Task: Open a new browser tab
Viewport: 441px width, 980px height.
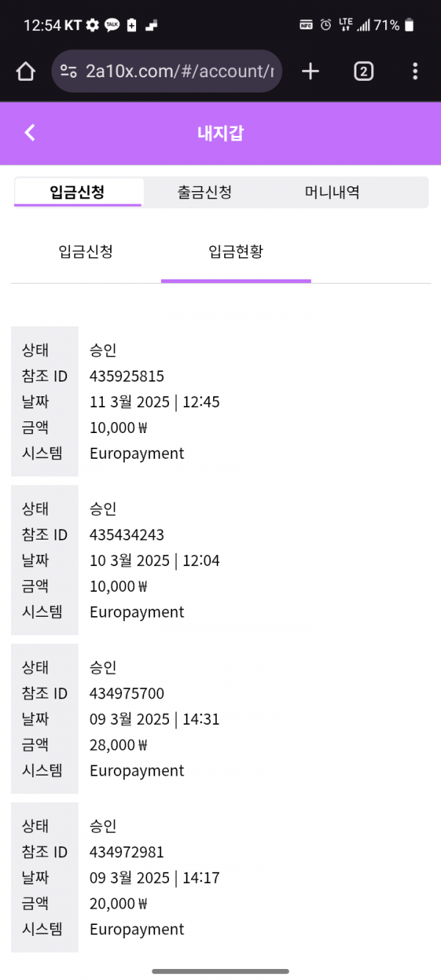Action: [311, 71]
